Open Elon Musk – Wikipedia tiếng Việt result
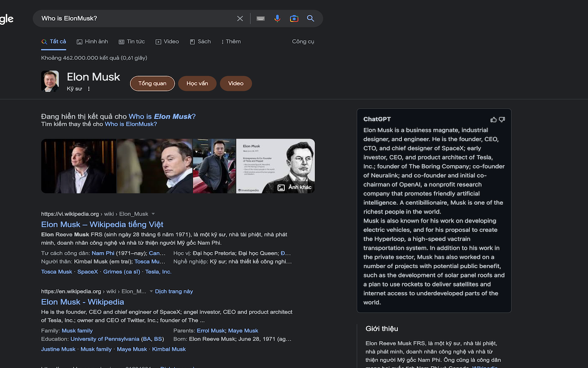Screen dimensions: 588x368 pos(102,224)
